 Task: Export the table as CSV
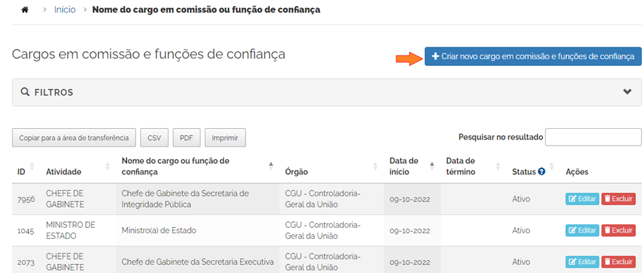click(154, 138)
